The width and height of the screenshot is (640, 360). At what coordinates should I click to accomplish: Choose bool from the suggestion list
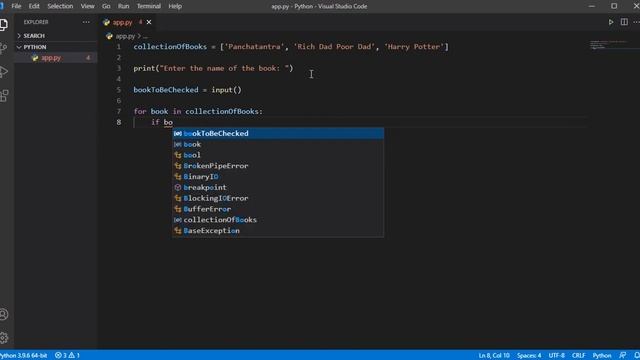(x=278, y=155)
